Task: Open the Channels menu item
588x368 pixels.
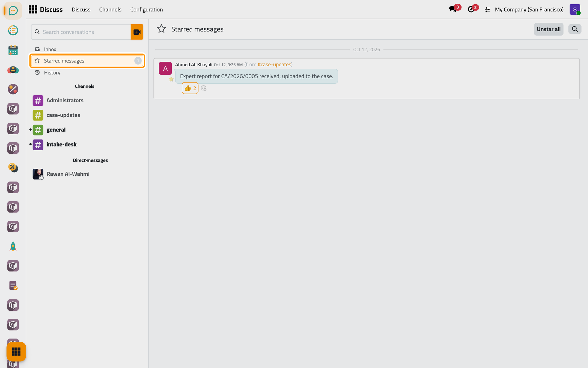Action: pos(110,10)
